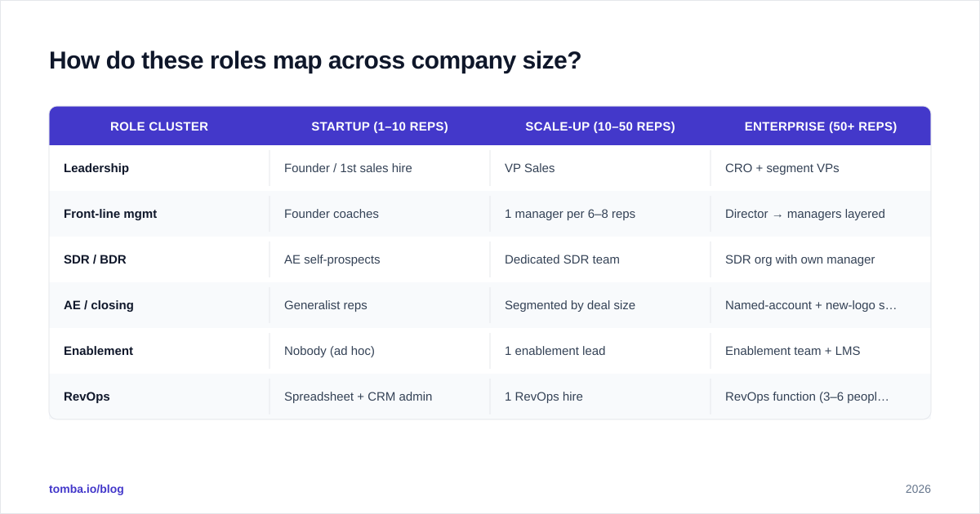Click the 2026 year in the footer
Image resolution: width=980 pixels, height=514 pixels.
pos(918,489)
